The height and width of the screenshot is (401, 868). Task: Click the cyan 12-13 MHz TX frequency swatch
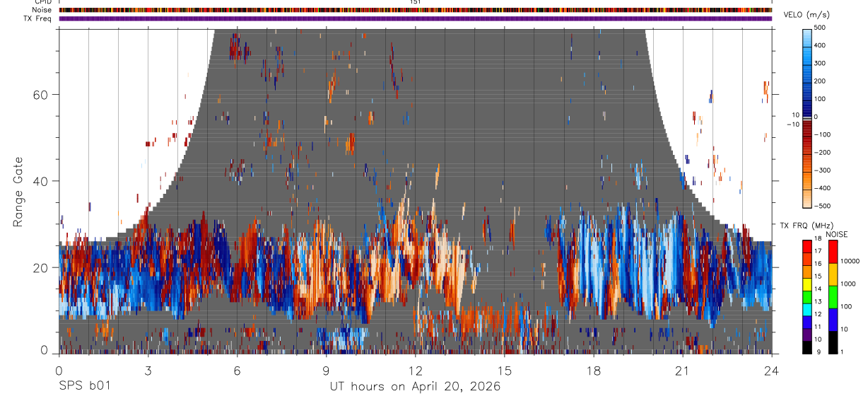click(x=807, y=310)
